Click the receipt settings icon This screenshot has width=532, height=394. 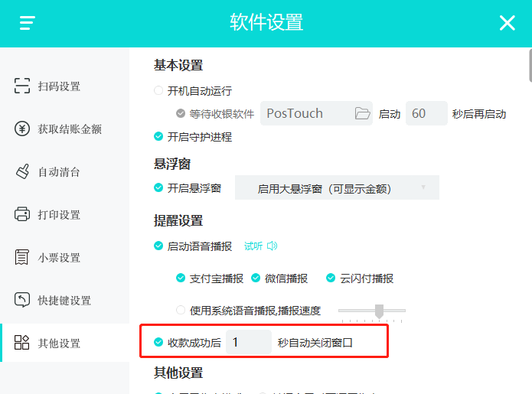[22, 258]
